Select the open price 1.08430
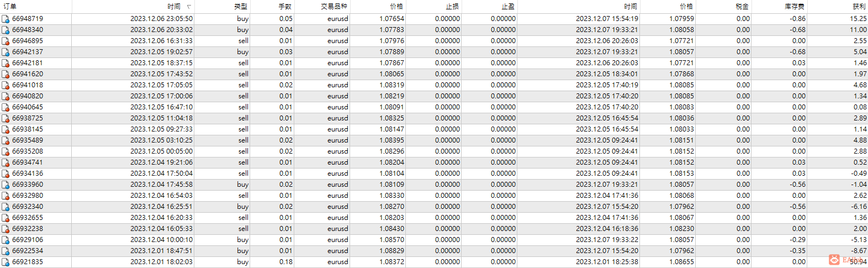868x268 pixels. (x=391, y=229)
